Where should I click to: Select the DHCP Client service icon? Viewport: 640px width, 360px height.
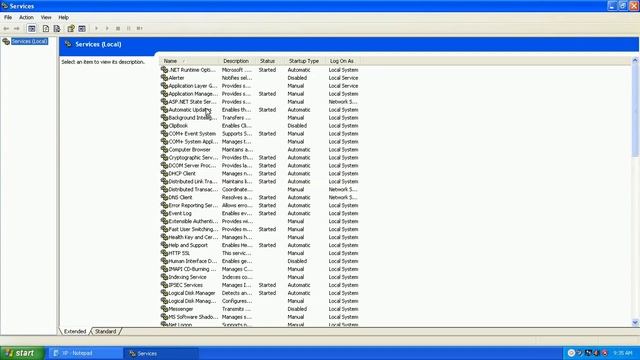[x=164, y=173]
